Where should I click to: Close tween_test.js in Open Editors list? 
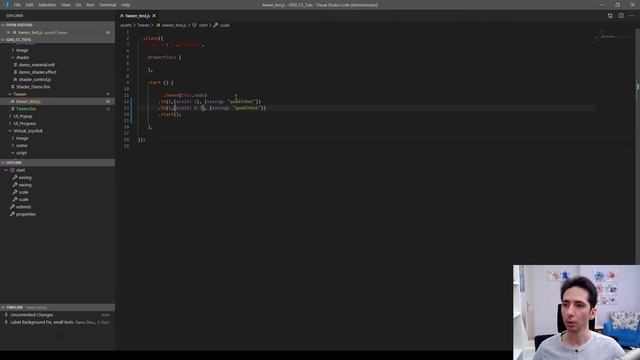click(8, 32)
